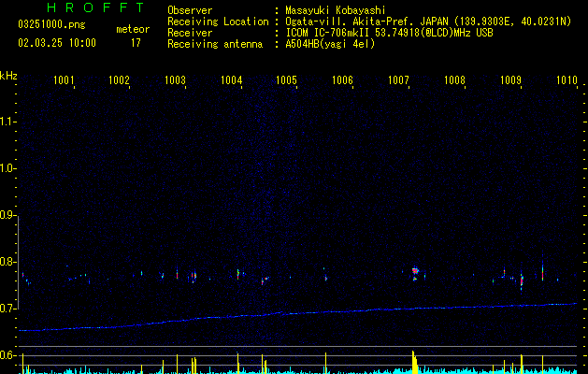Click the 0.6 kHz frequency label

[x=7, y=355]
